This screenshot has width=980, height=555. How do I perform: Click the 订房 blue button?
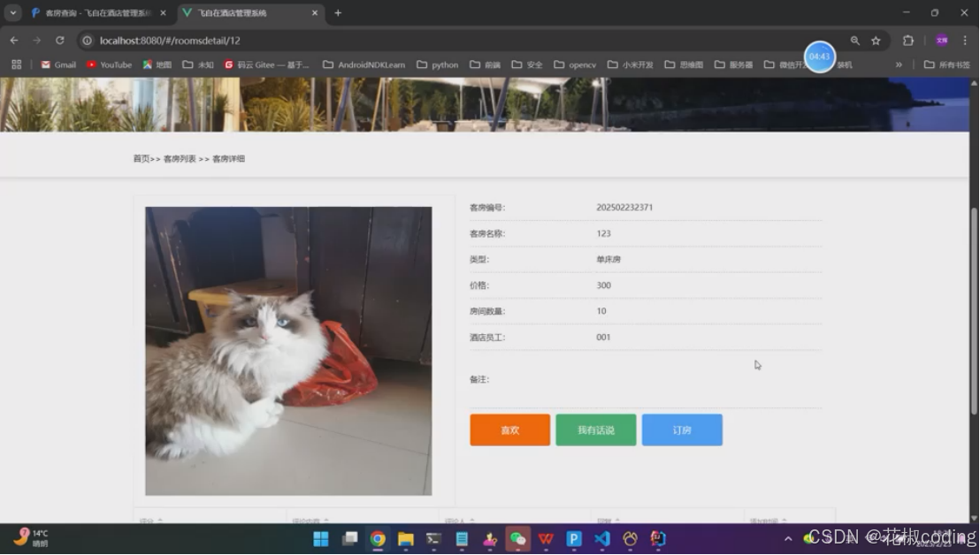682,430
